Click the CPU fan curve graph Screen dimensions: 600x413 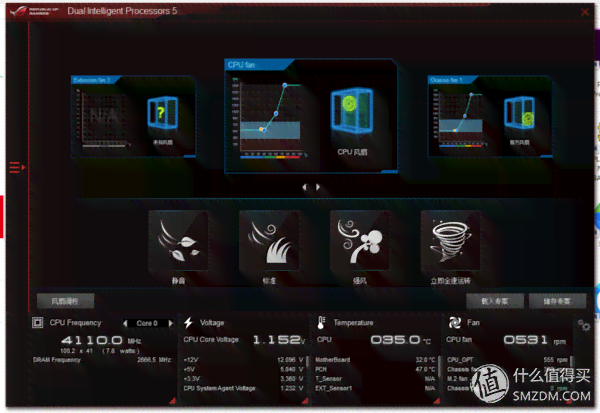[270, 117]
